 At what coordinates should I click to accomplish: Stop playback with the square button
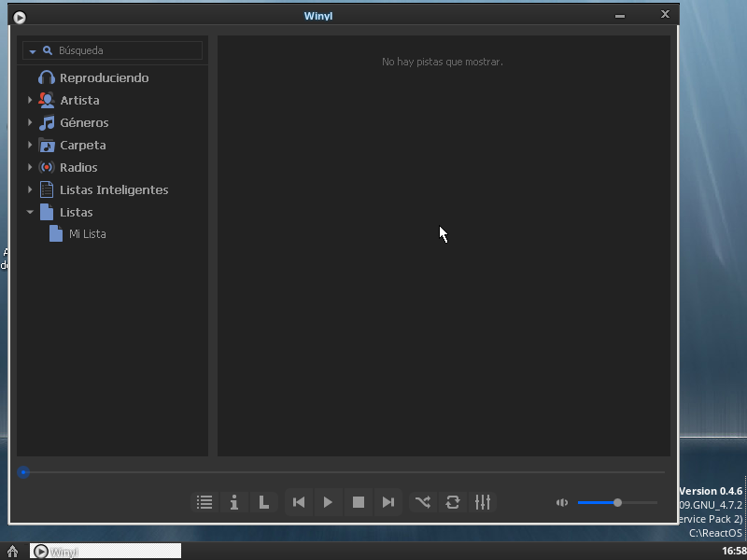[x=359, y=502]
